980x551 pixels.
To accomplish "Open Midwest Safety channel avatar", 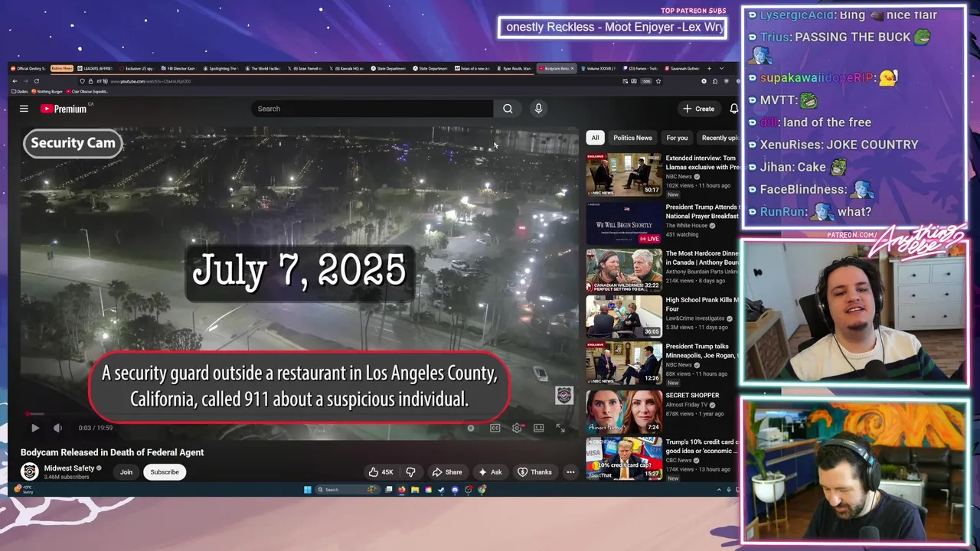I will tap(30, 471).
